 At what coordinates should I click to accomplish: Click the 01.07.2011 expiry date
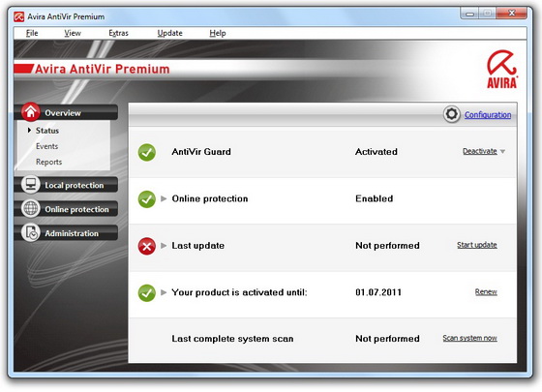[x=378, y=292]
